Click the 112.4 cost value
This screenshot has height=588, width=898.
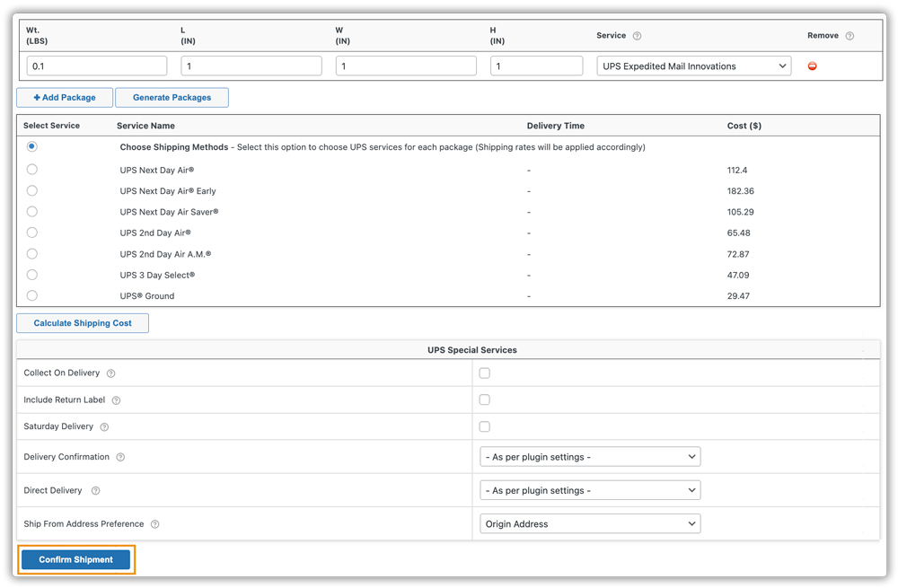click(x=737, y=170)
